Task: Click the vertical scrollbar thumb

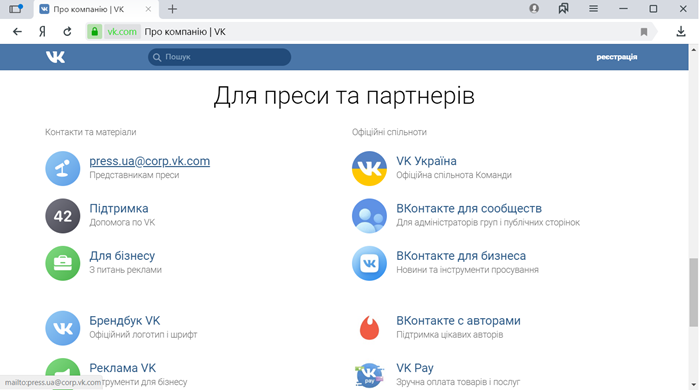Action: 694,292
